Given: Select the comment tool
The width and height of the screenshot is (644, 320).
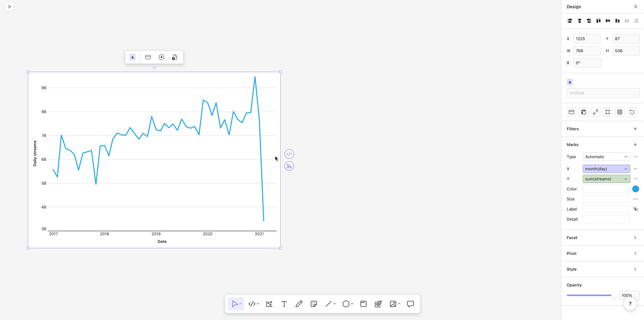Looking at the screenshot, I should click(x=411, y=304).
